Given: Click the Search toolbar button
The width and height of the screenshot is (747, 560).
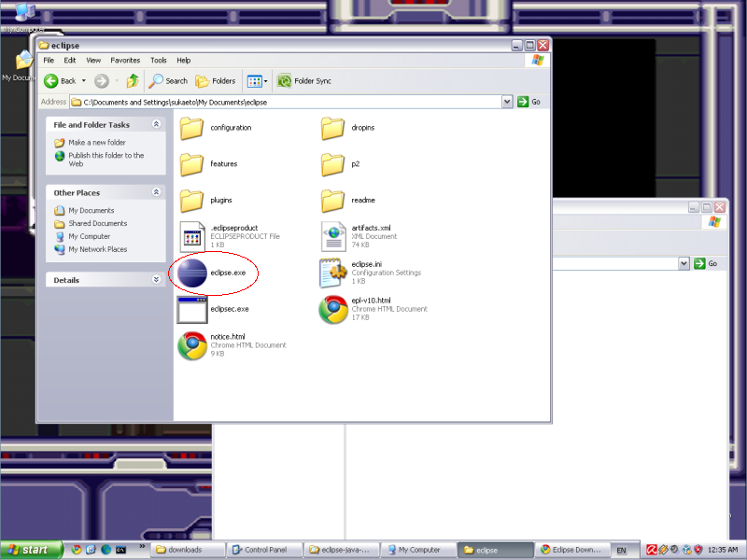Looking at the screenshot, I should (169, 81).
